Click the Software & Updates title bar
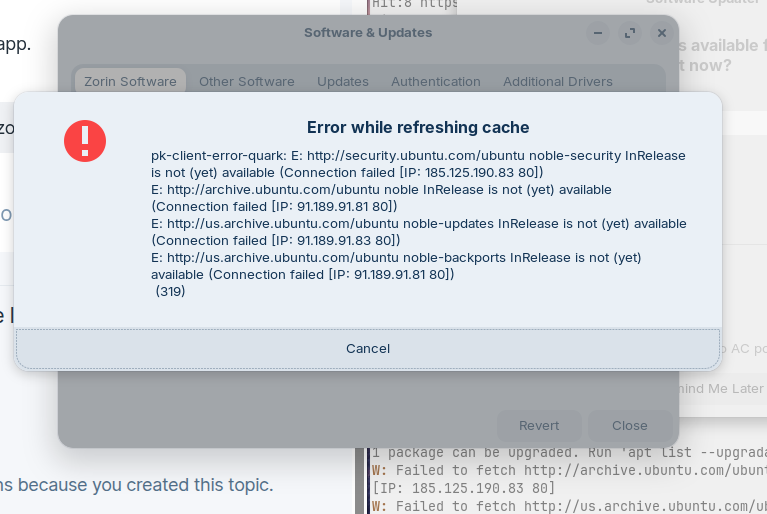The height and width of the screenshot is (514, 767). point(368,33)
